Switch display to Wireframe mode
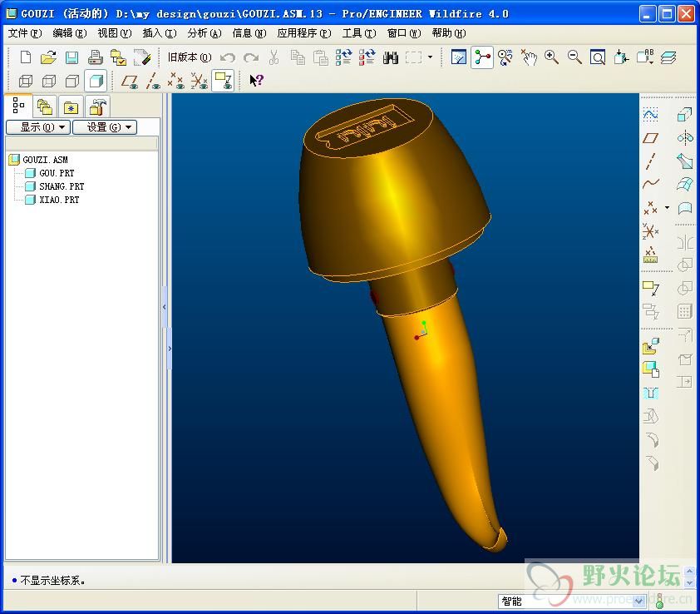Image resolution: width=700 pixels, height=614 pixels. tap(26, 81)
